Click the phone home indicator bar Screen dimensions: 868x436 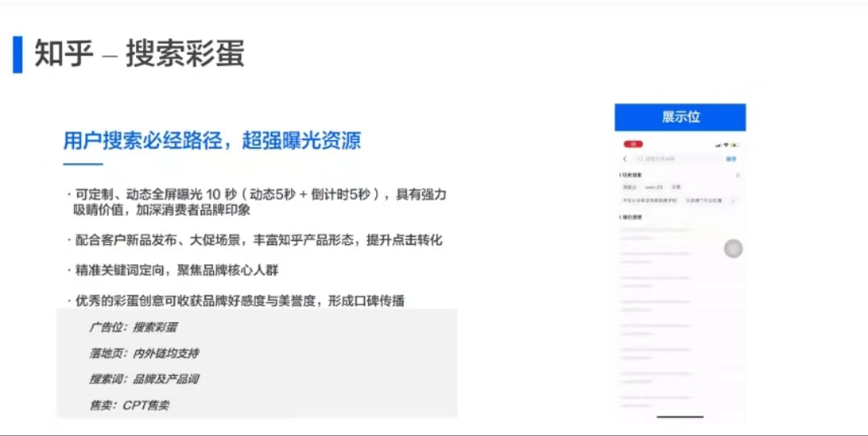coord(680,417)
